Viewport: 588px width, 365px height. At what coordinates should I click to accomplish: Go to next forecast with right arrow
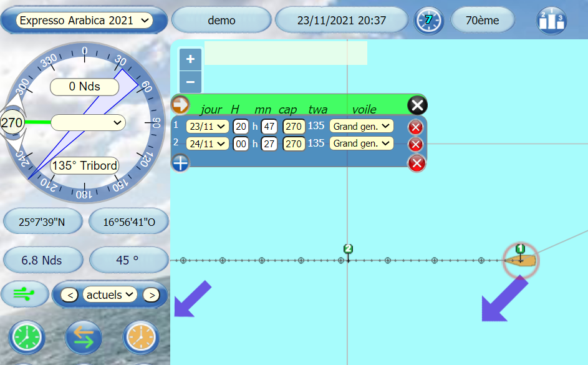coord(150,294)
